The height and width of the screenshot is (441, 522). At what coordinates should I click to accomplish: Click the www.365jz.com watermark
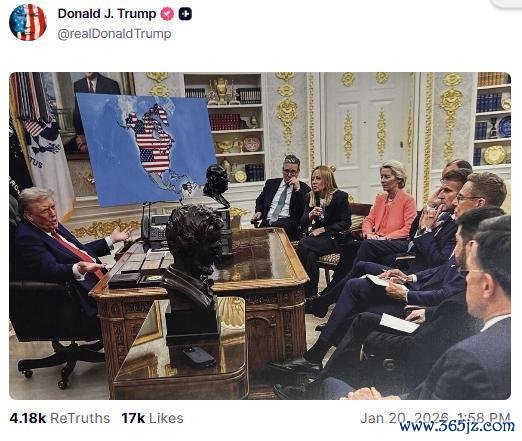(x=457, y=426)
